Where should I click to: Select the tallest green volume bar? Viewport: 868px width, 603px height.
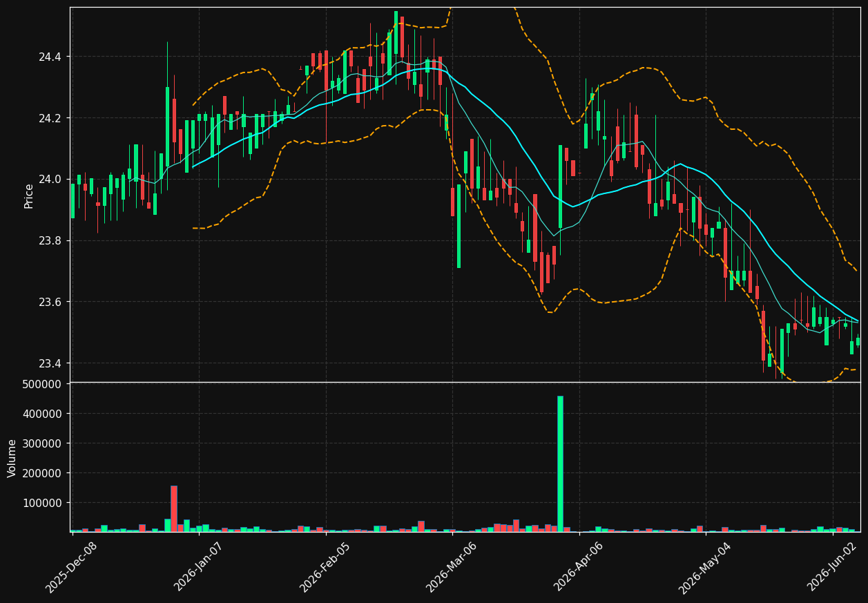point(560,463)
